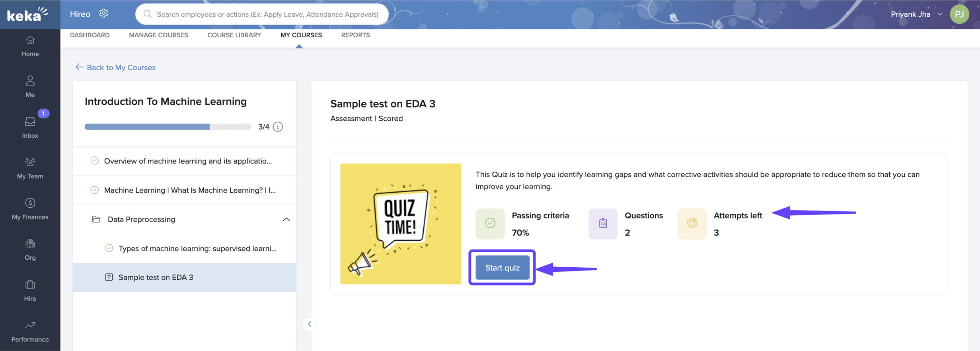Open the Priyank Jha profile dropdown
The width and height of the screenshot is (980, 351).
940,14
